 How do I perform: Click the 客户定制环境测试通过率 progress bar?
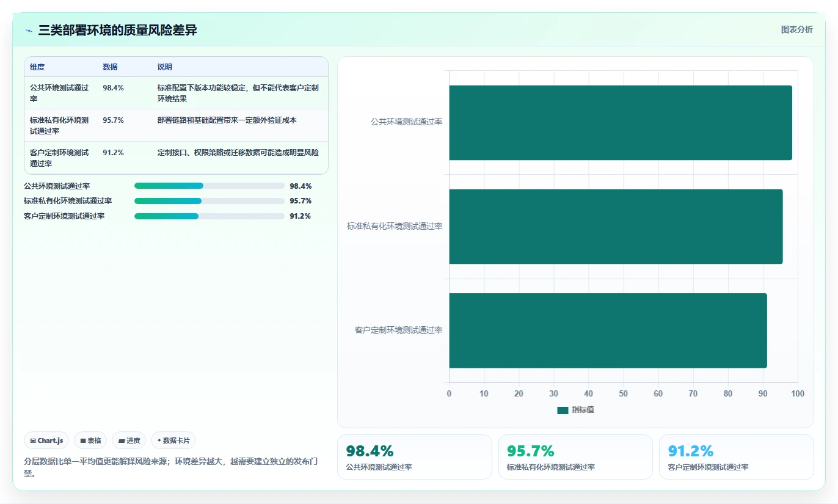tap(209, 216)
